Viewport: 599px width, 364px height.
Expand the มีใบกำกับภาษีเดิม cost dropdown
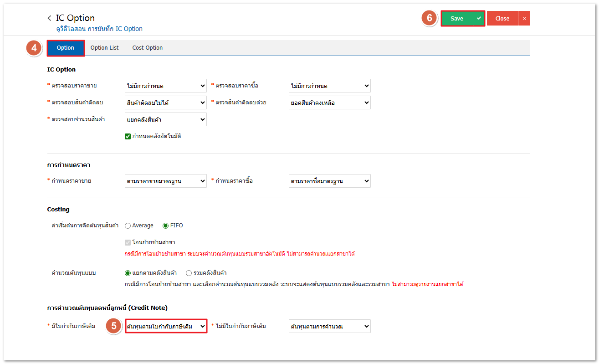tap(166, 326)
